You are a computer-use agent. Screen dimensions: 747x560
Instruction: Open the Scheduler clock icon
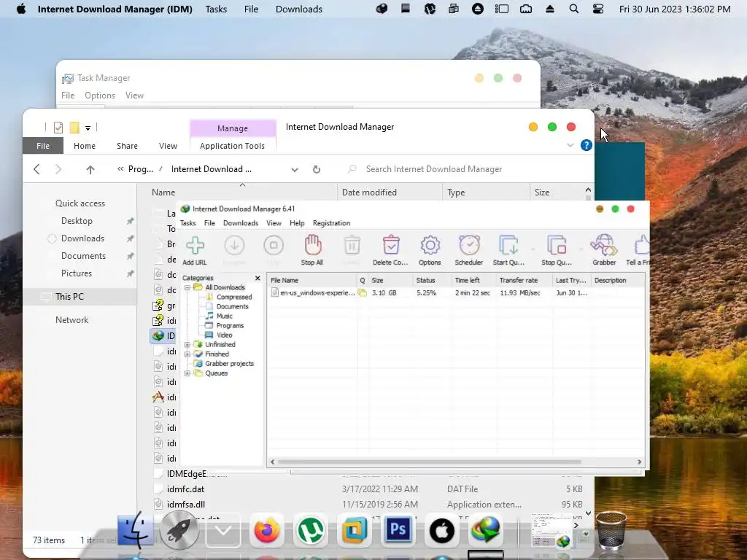[x=469, y=246]
